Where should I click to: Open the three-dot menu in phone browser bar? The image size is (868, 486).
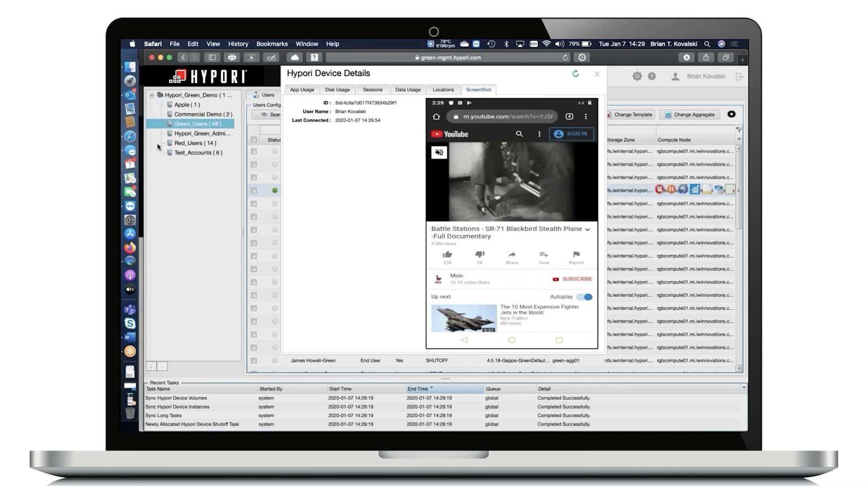tap(586, 117)
